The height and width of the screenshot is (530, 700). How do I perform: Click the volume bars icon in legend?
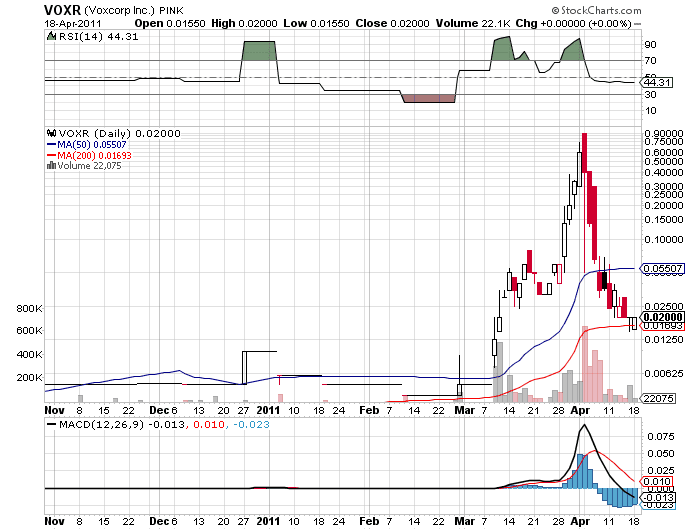[51, 166]
